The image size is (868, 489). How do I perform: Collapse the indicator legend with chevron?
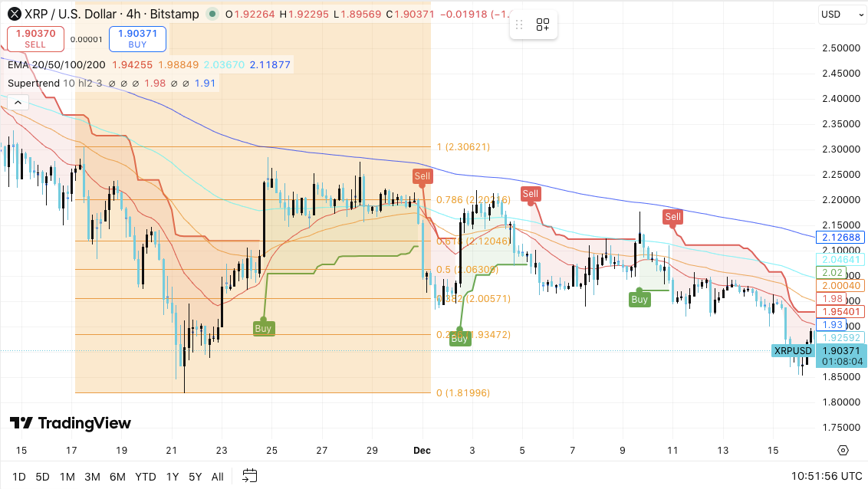[x=18, y=102]
